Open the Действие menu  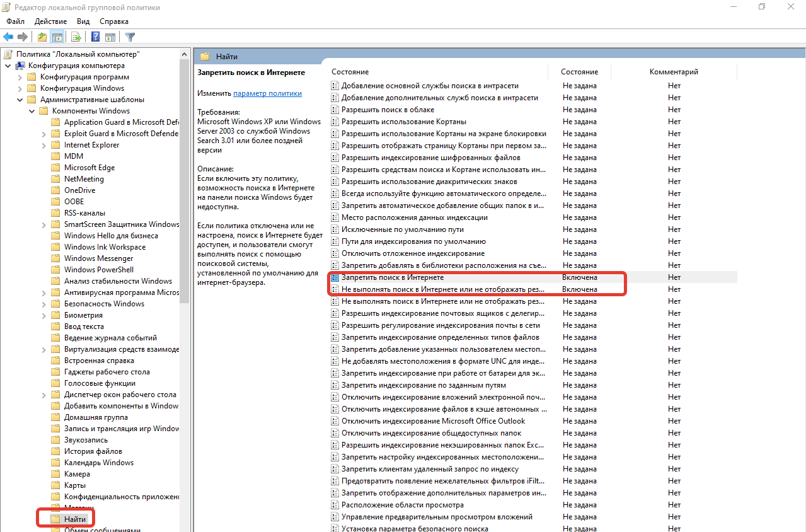[x=51, y=21]
